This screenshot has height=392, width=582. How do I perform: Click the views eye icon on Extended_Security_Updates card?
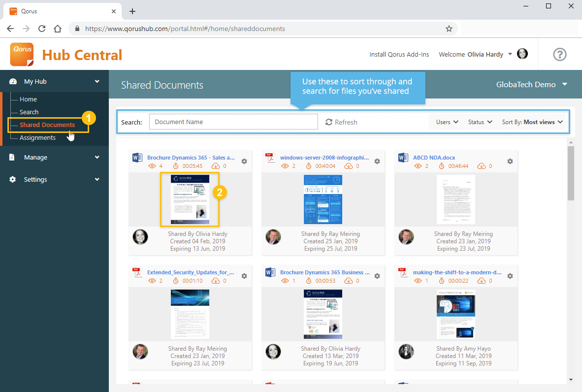pyautogui.click(x=152, y=281)
